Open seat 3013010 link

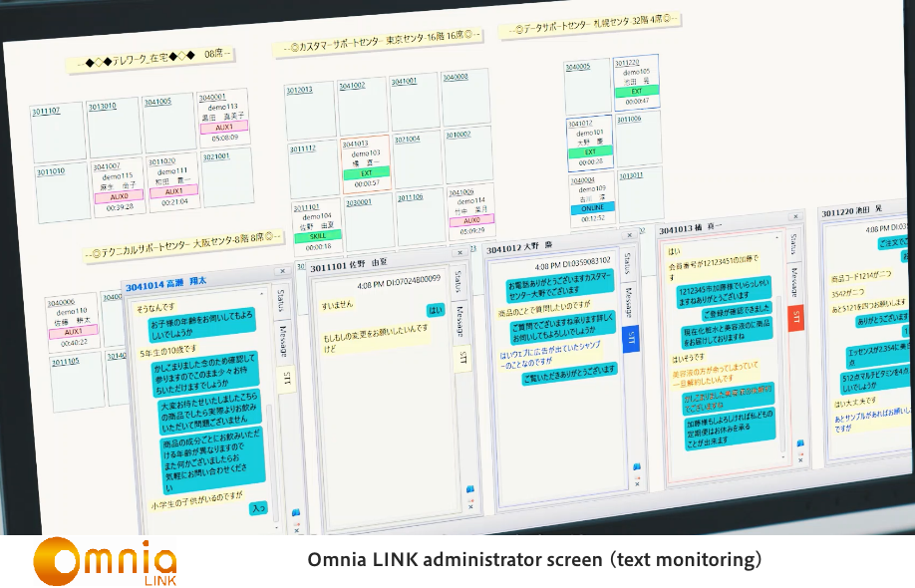pyautogui.click(x=102, y=106)
